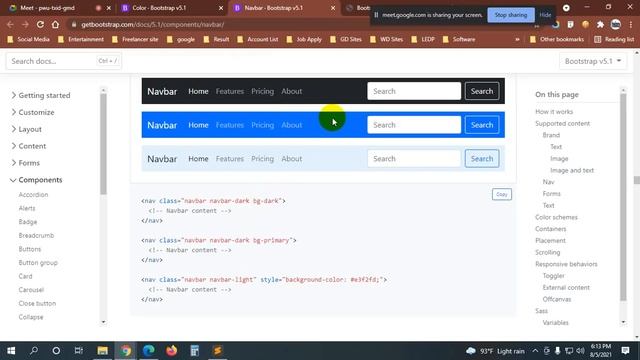Open Other bookmarks folder
Screen dimensions: 640x360
[x=557, y=40]
